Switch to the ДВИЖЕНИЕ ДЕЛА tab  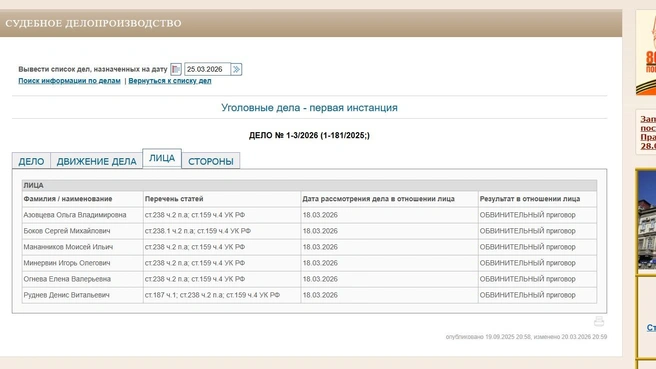click(97, 161)
